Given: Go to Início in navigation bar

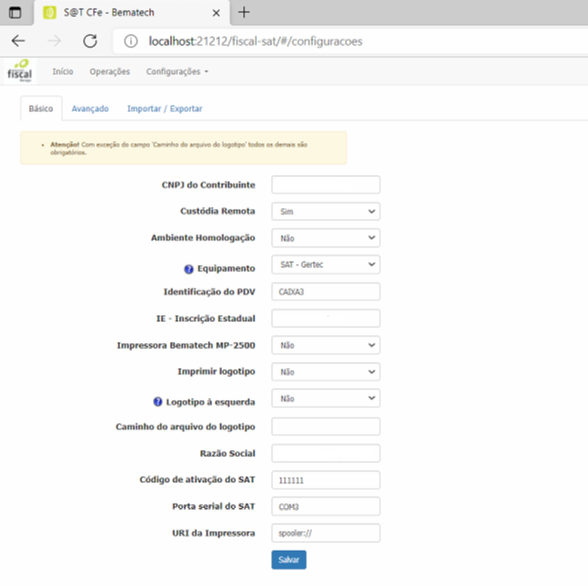Looking at the screenshot, I should tap(63, 72).
